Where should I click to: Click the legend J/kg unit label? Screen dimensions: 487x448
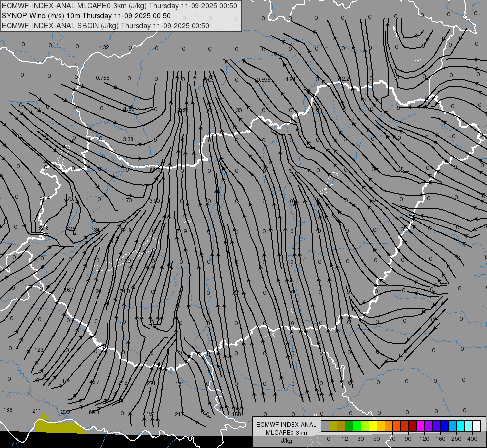pyautogui.click(x=286, y=441)
